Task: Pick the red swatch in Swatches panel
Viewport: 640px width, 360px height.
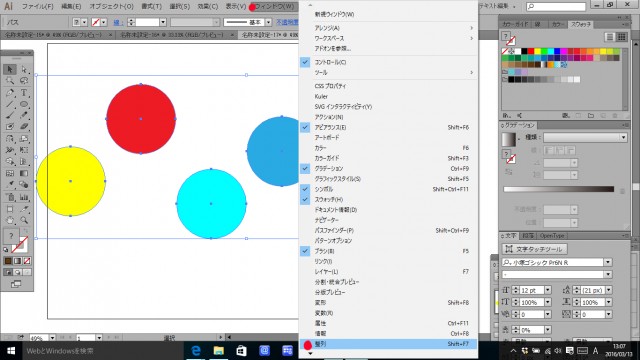Action: (x=531, y=51)
